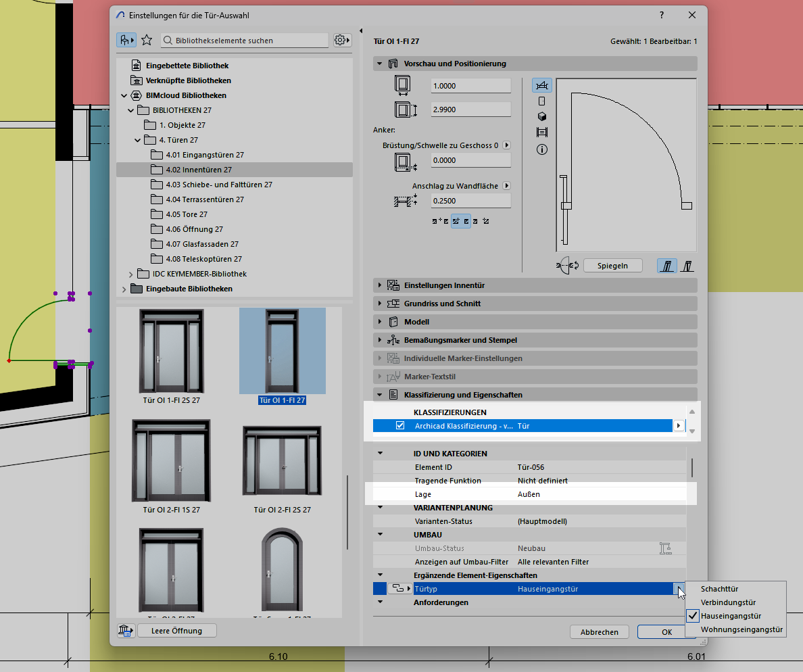Click the elevation view preview icon
Viewport: 803px width, 672px height.
point(541,101)
